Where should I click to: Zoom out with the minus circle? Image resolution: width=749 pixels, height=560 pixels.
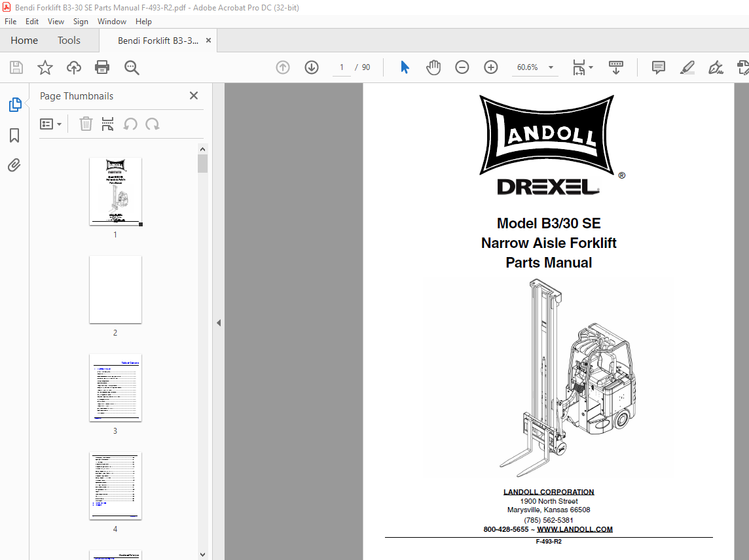[462, 67]
